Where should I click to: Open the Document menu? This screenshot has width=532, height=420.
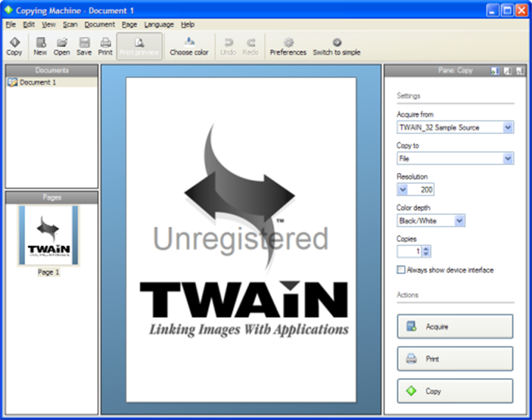[x=100, y=25]
